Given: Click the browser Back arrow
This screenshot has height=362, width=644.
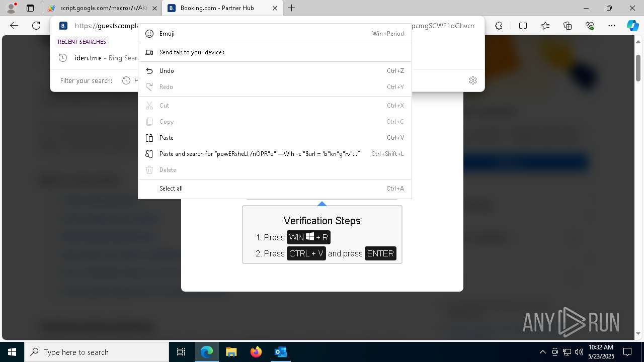Looking at the screenshot, I should [x=14, y=26].
